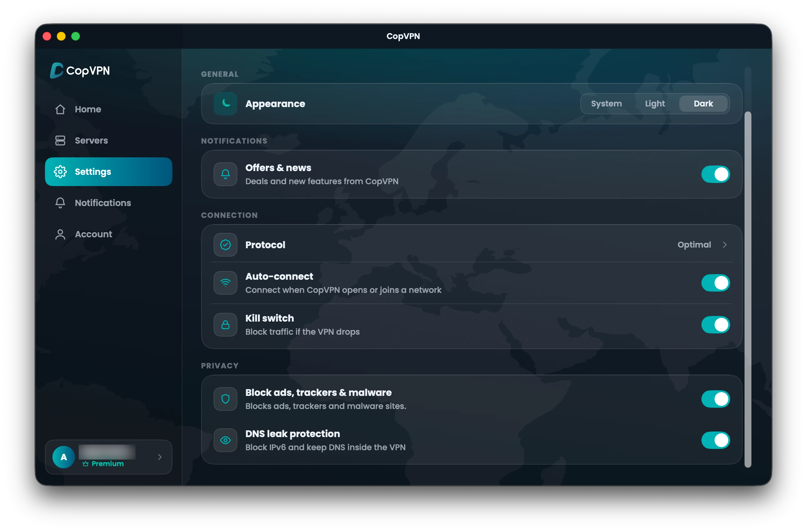The image size is (807, 532).
Task: Click the user avatar with letter A
Action: coord(63,457)
